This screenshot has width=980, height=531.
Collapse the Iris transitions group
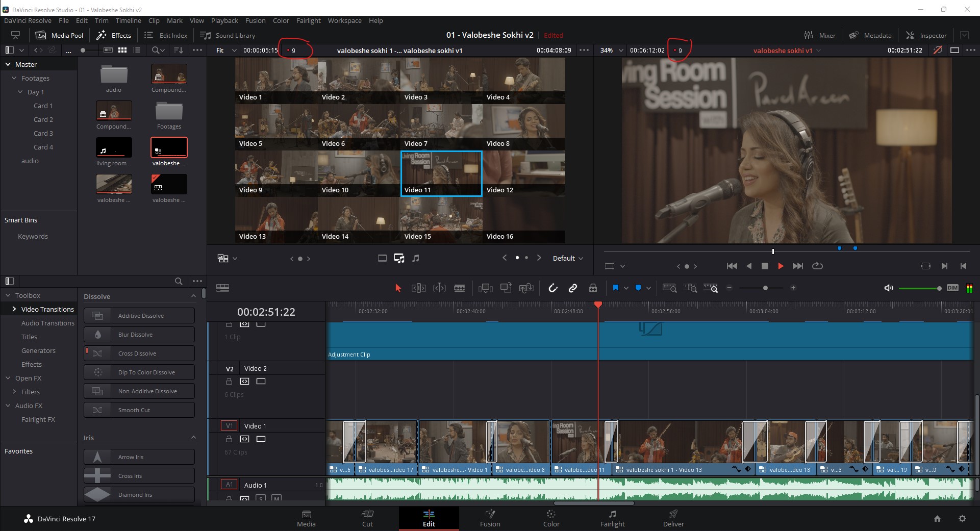[193, 438]
